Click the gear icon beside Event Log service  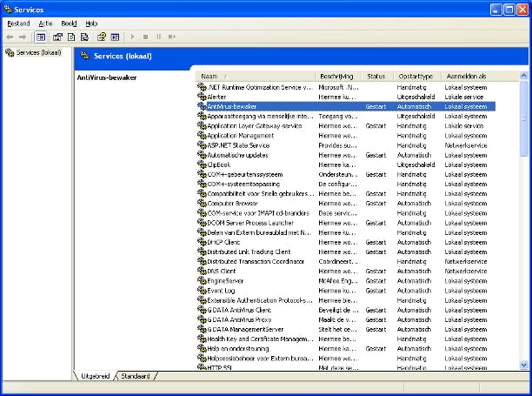pos(202,291)
